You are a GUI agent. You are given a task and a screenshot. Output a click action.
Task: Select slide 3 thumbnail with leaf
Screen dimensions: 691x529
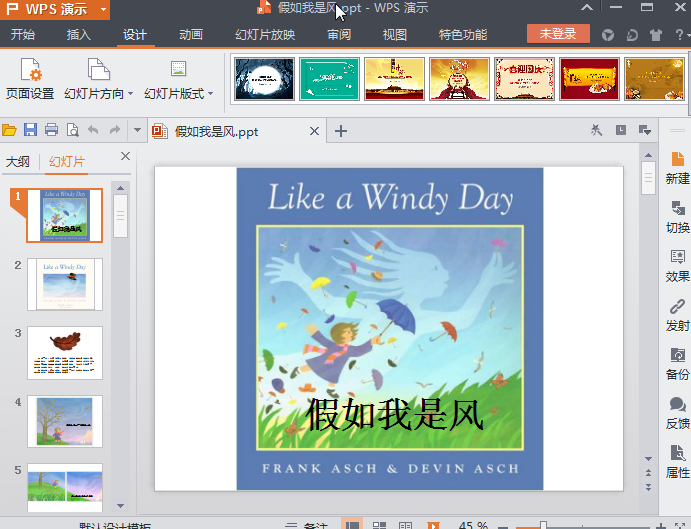click(65, 353)
